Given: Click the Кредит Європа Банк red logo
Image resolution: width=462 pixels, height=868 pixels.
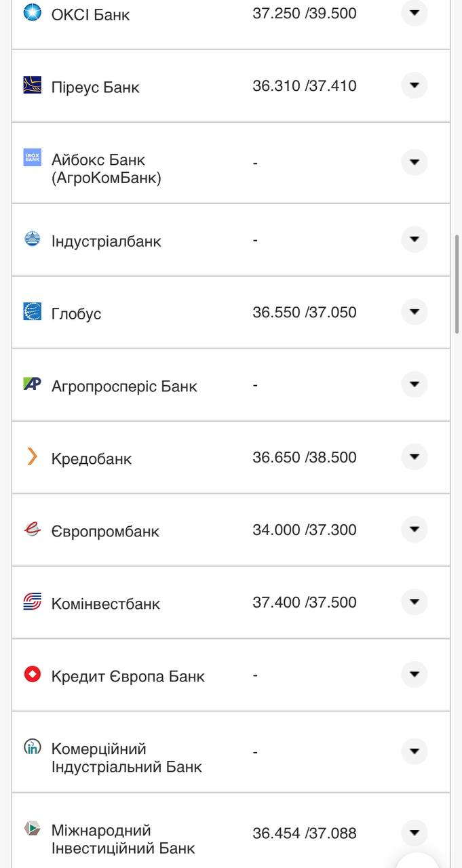Looking at the screenshot, I should tap(32, 672).
